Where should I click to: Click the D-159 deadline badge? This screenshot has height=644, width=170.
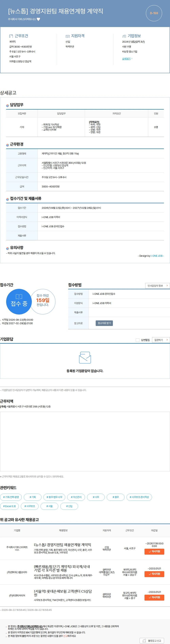pyautogui.click(x=154, y=13)
